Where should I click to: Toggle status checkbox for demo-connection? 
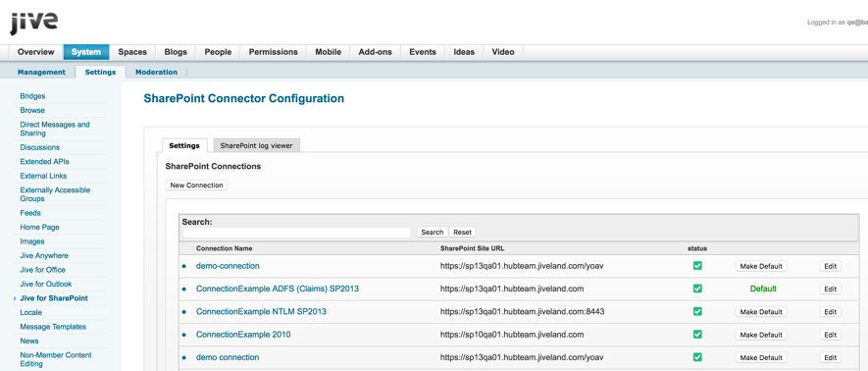697,266
